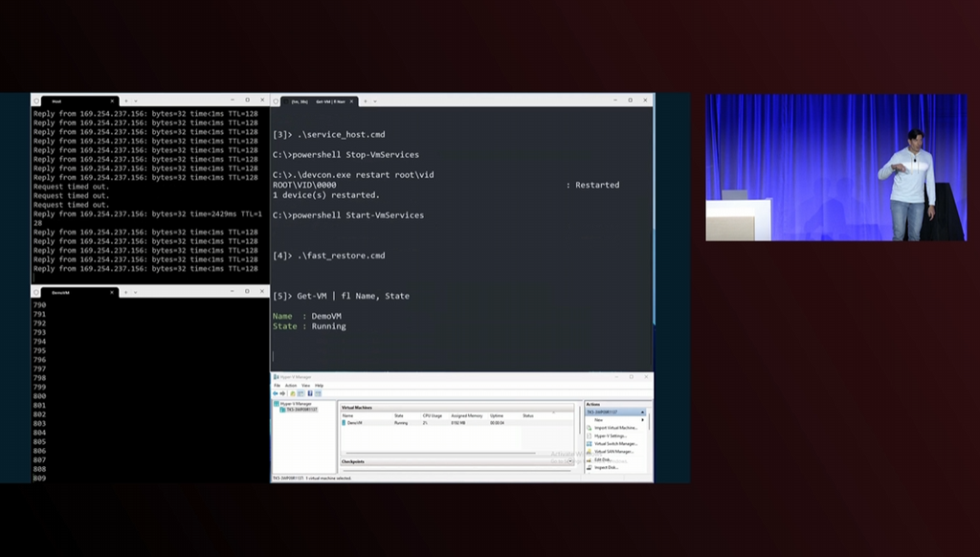The image size is (980, 557).
Task: Click Hyper-V Settings in the Actions pane
Action: 611,435
